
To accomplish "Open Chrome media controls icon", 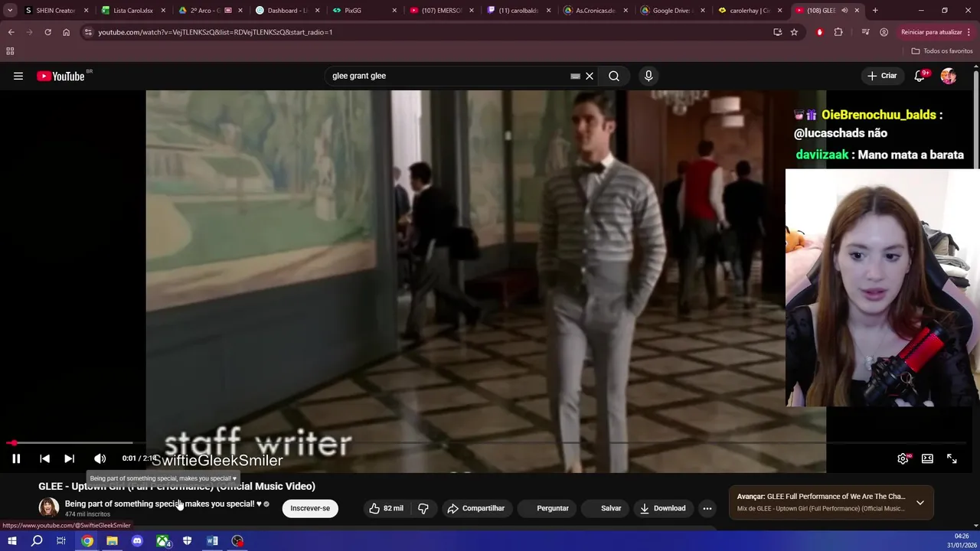I will (x=865, y=32).
